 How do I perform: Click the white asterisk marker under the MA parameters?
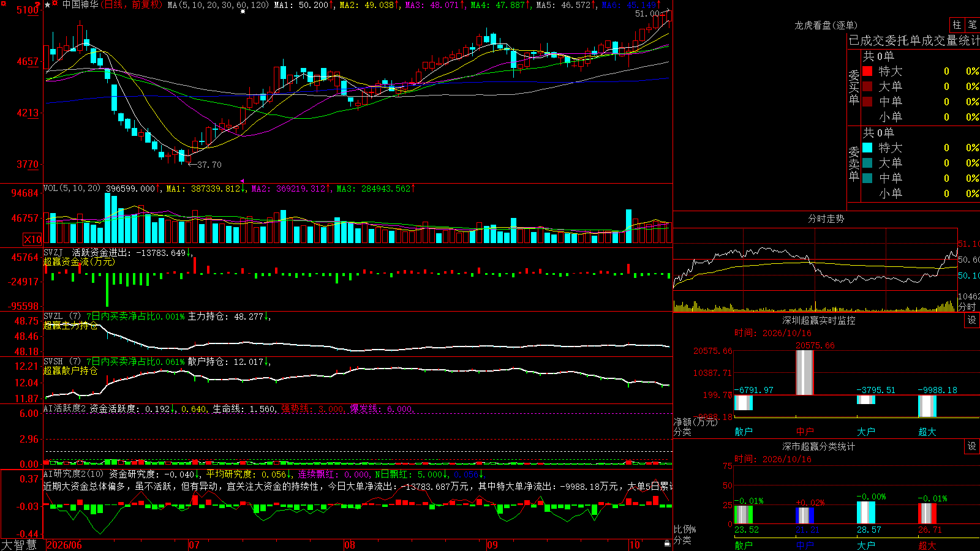[x=243, y=12]
